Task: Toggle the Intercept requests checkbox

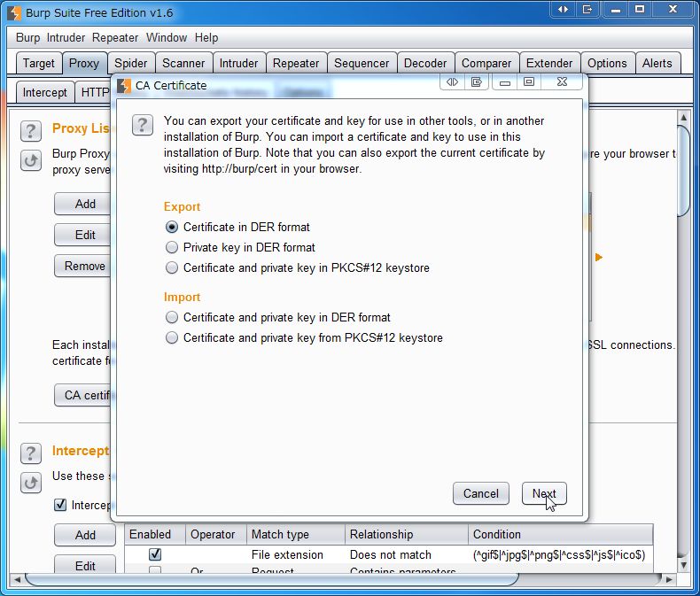Action: [60, 505]
